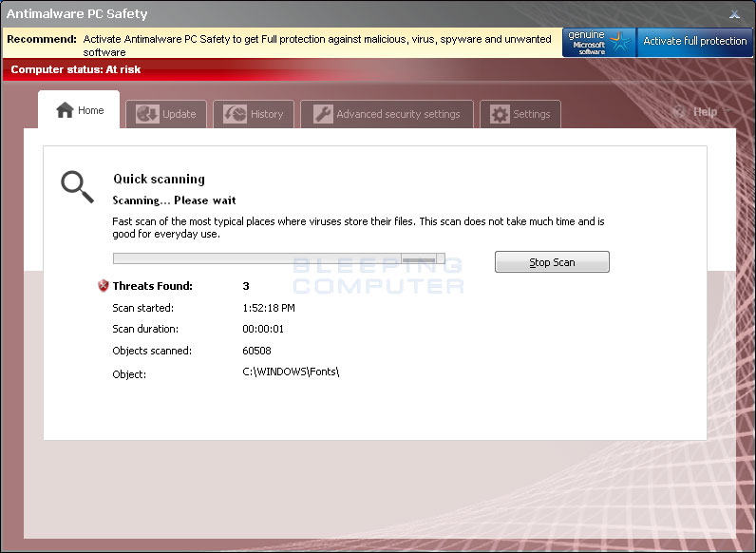The height and width of the screenshot is (553, 756).
Task: Go to the Settings tab
Action: point(520,114)
